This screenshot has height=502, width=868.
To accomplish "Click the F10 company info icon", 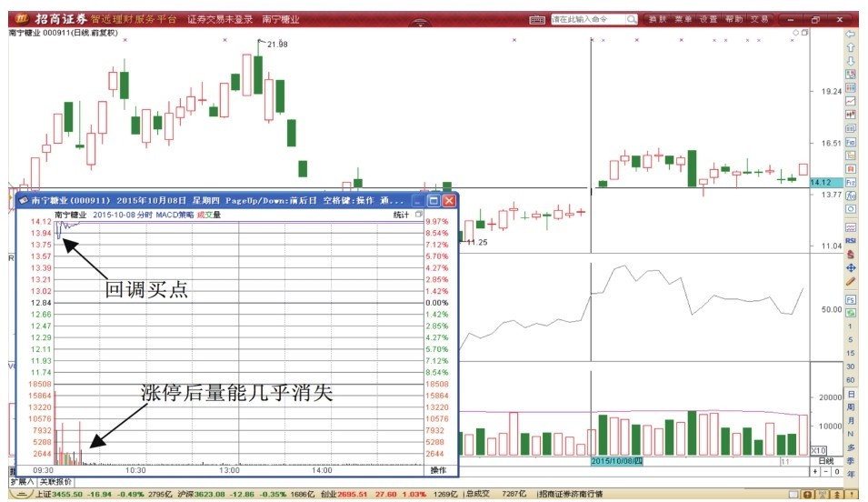I will tap(851, 142).
